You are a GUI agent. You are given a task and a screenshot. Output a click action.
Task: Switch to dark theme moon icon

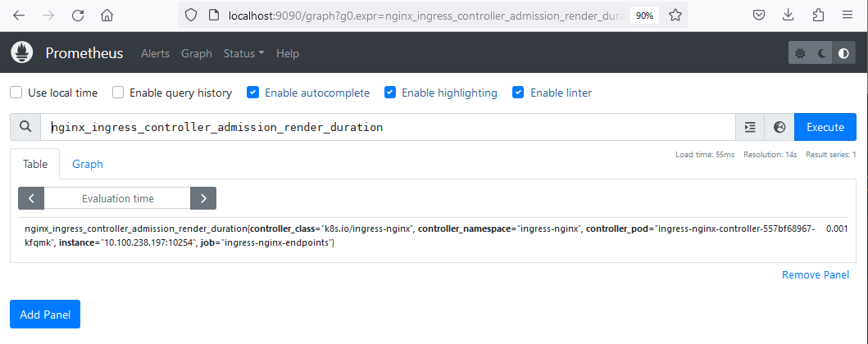pos(822,54)
